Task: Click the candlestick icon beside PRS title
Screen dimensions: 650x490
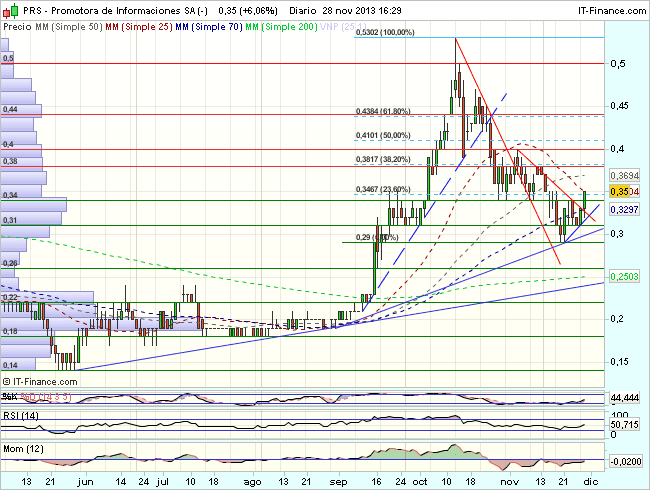Action: click(x=10, y=11)
